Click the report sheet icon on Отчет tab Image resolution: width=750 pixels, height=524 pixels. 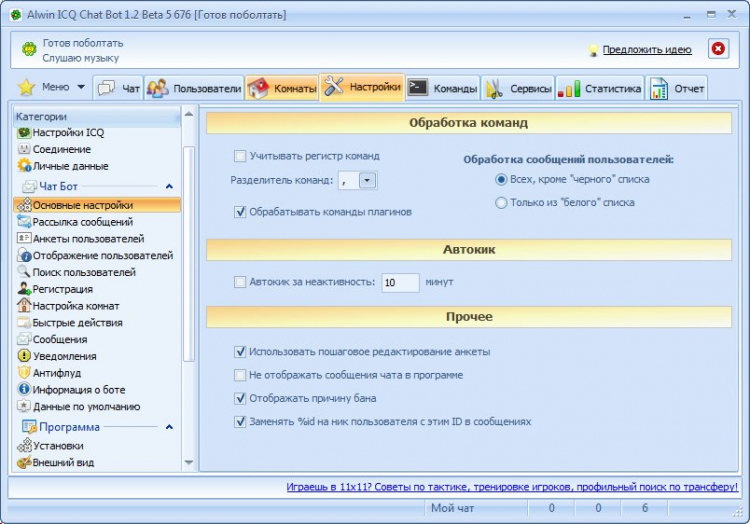click(x=659, y=88)
